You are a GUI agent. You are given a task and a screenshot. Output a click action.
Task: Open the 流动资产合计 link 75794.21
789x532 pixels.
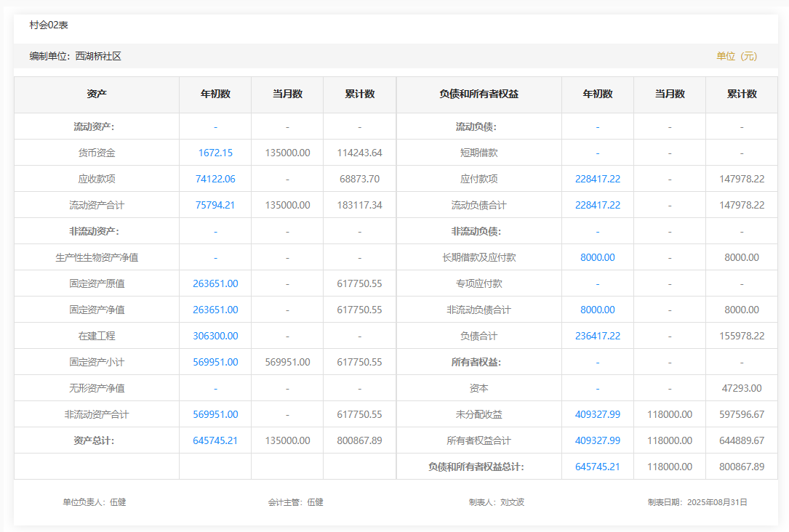[215, 205]
